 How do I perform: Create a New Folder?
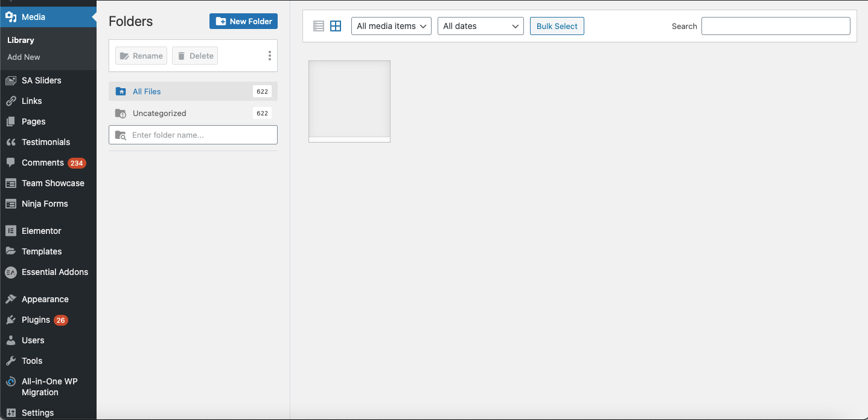point(243,21)
